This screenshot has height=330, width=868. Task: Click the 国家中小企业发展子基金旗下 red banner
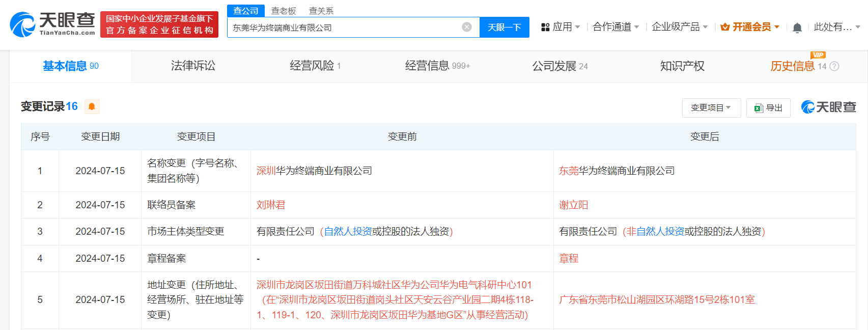tap(159, 24)
